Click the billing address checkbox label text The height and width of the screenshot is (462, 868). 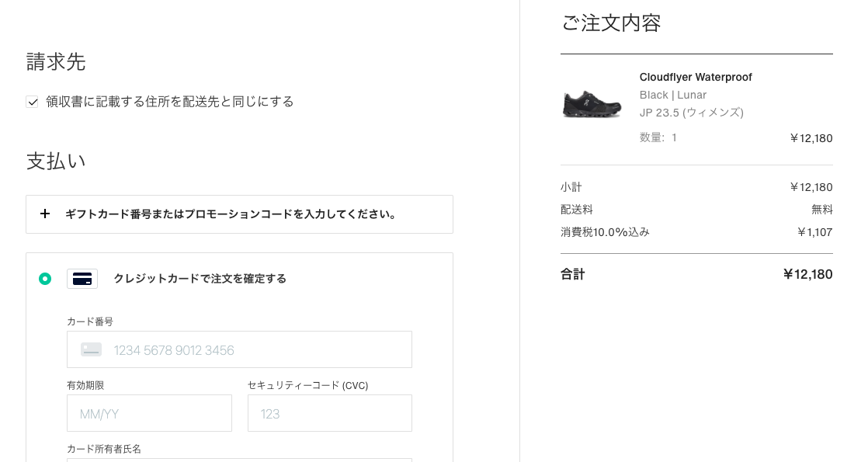[169, 102]
